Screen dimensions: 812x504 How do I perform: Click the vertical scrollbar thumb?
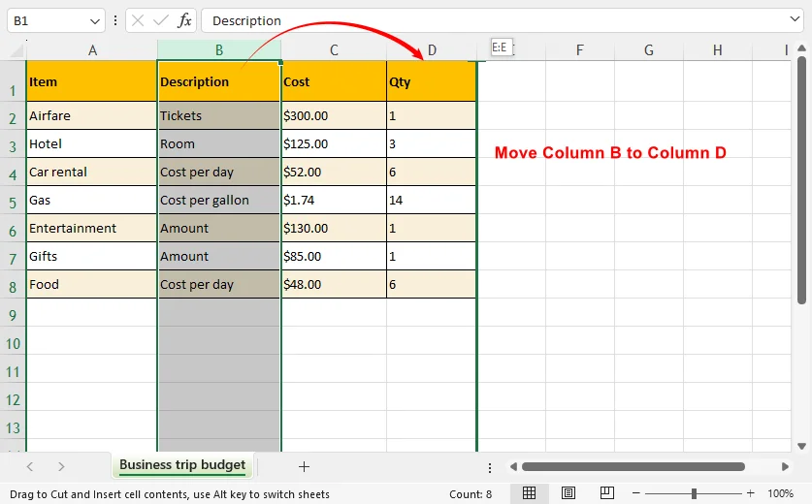pyautogui.click(x=801, y=179)
